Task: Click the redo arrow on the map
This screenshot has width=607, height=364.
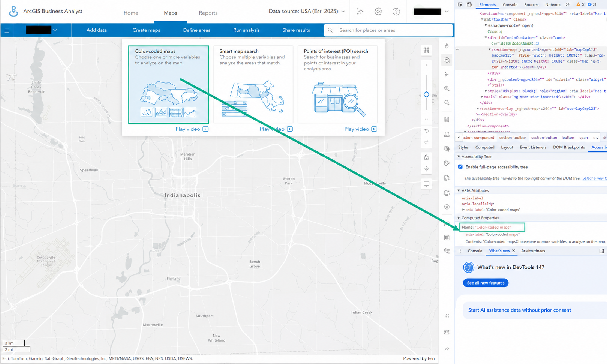Action: pyautogui.click(x=427, y=142)
